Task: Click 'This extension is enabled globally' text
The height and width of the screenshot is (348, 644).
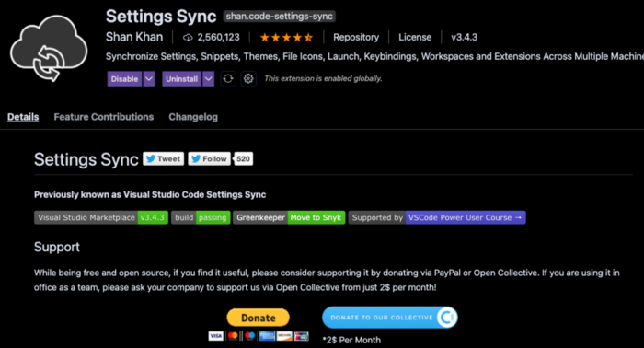Action: tap(323, 78)
